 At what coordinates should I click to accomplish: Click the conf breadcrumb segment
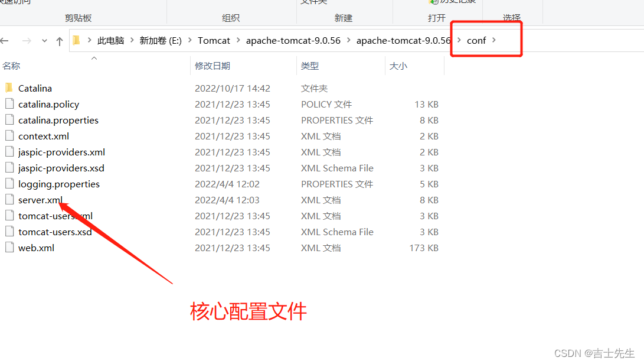point(476,40)
